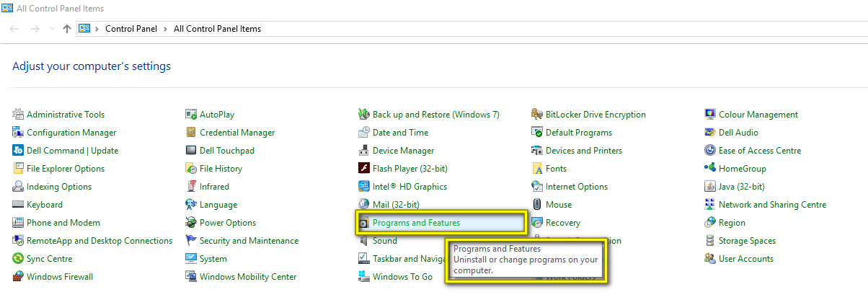Viewport: 868px width, 305px height.
Task: Open the recent locations dropdown arrow
Action: tap(51, 29)
